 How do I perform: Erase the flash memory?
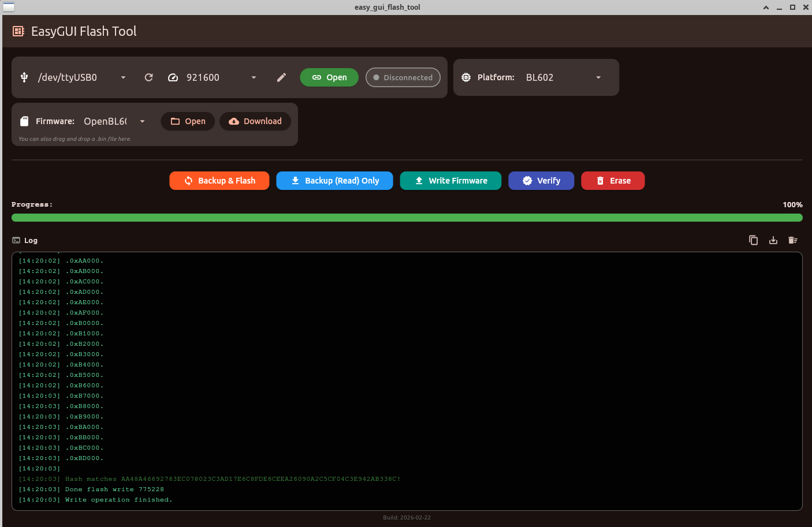[x=613, y=181]
